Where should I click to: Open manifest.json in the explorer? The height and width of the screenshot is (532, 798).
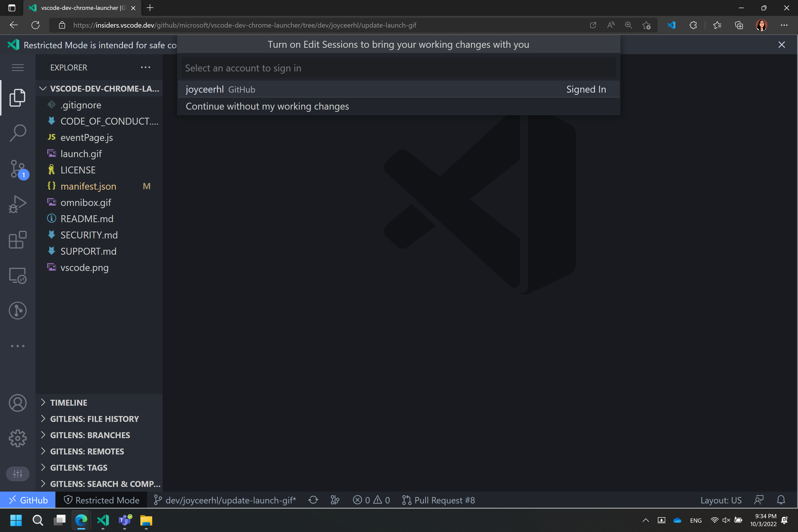point(88,186)
